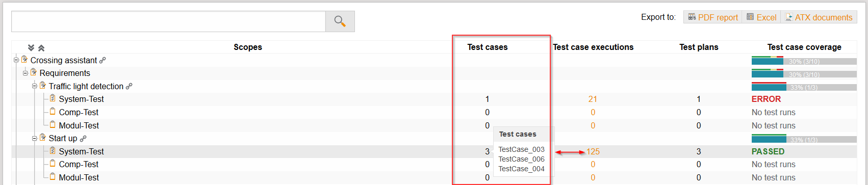Collapse the Requirements node

pyautogui.click(x=25, y=73)
